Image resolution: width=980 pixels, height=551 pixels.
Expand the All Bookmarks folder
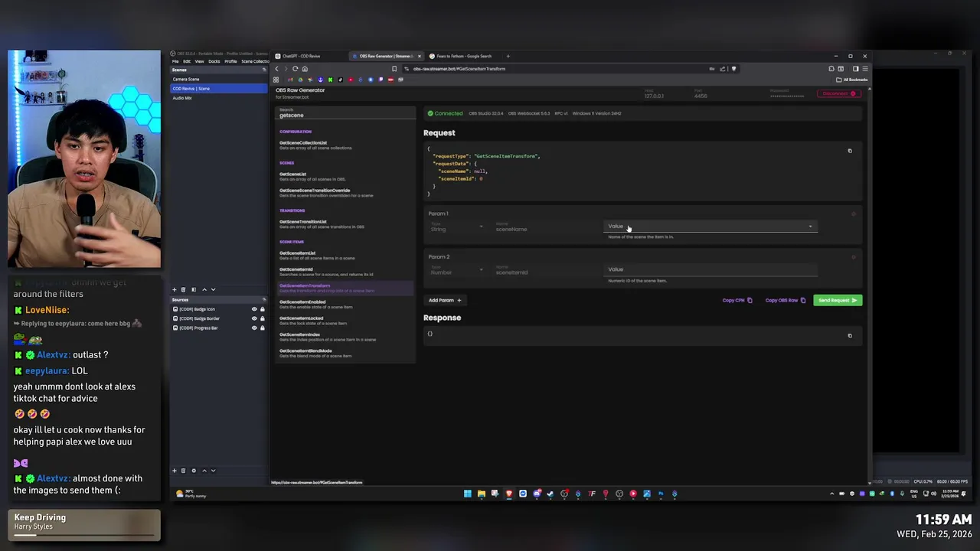click(x=853, y=80)
